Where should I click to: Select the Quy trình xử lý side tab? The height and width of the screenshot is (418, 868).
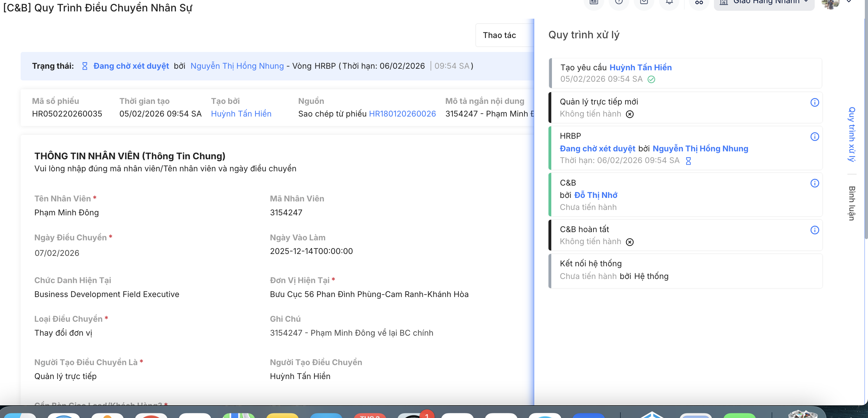click(852, 134)
